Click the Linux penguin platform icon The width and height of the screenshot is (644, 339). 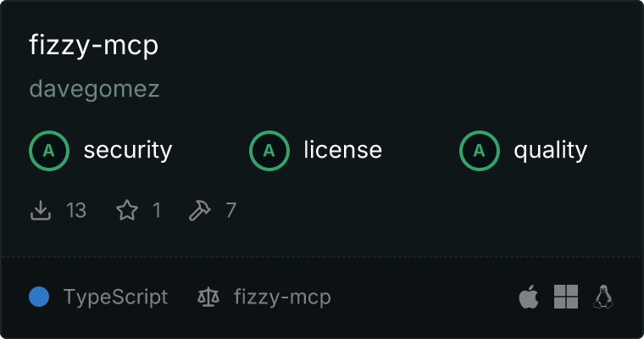click(603, 297)
